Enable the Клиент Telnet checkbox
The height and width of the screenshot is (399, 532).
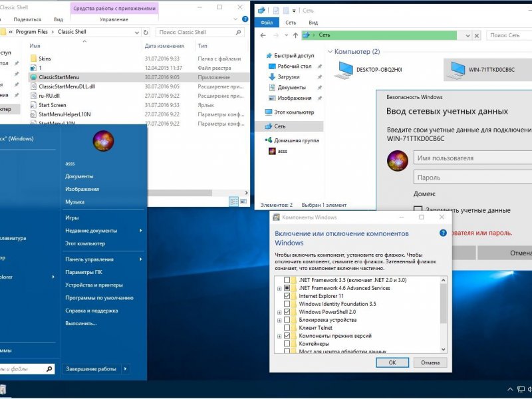click(287, 328)
